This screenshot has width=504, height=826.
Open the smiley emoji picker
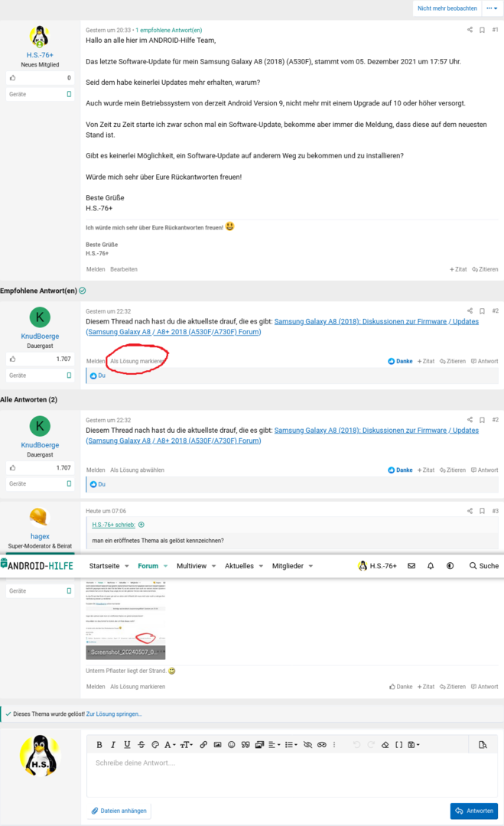pos(232,745)
